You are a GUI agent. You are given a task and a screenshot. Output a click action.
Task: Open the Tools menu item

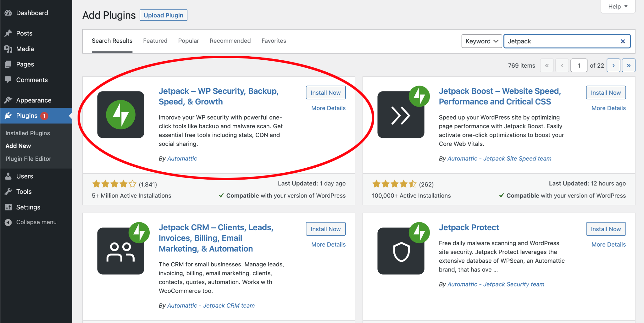tap(36, 192)
